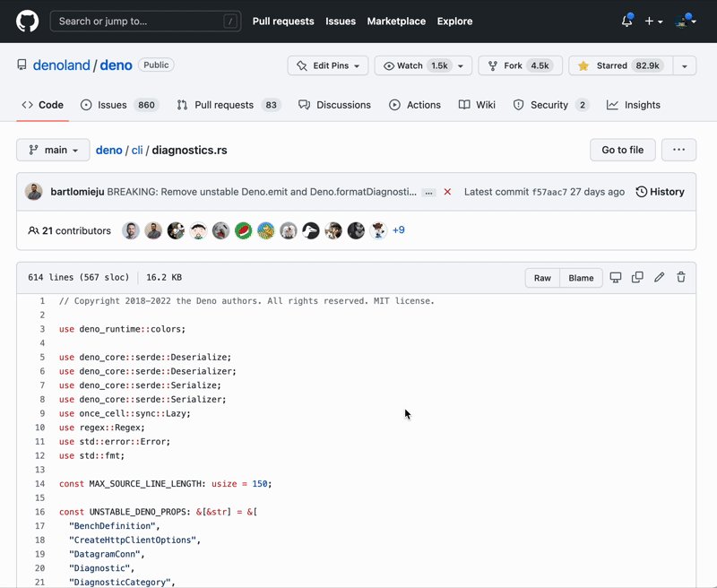The width and height of the screenshot is (717, 588).
Task: Open bartlomieju author link
Action: pyautogui.click(x=77, y=192)
